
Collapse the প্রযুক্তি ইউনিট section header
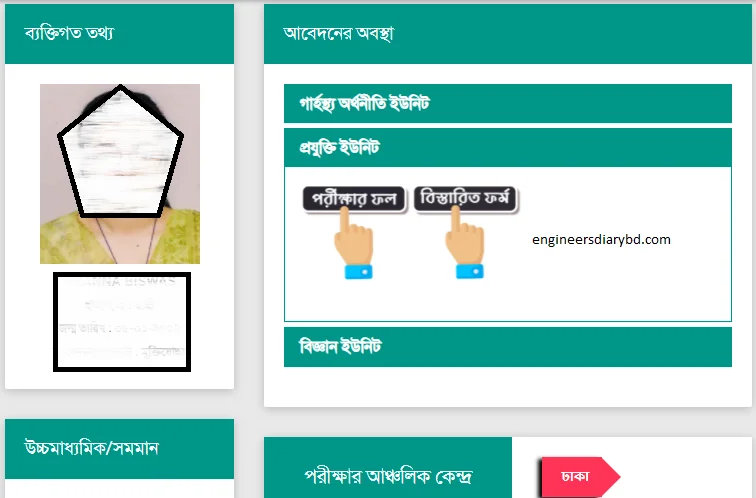(x=508, y=148)
